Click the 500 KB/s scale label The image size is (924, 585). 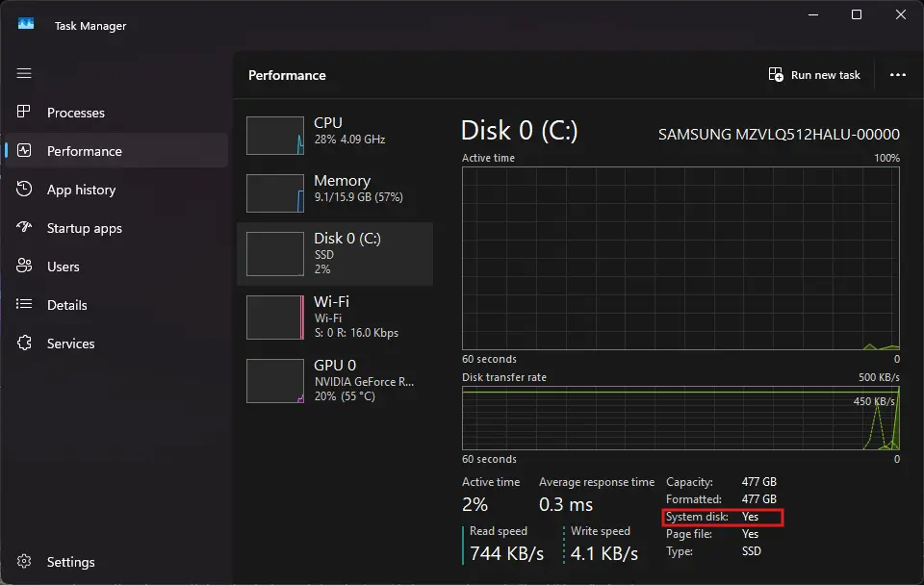point(879,377)
